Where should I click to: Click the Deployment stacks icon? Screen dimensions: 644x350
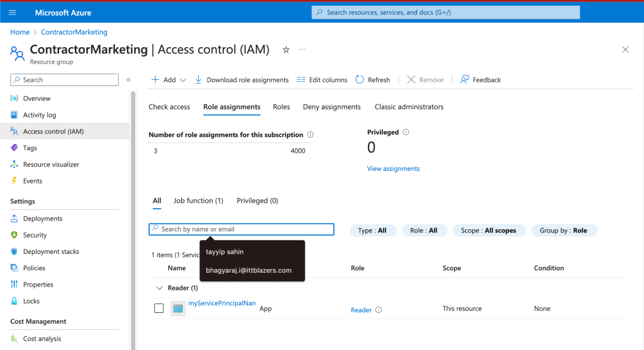click(14, 251)
